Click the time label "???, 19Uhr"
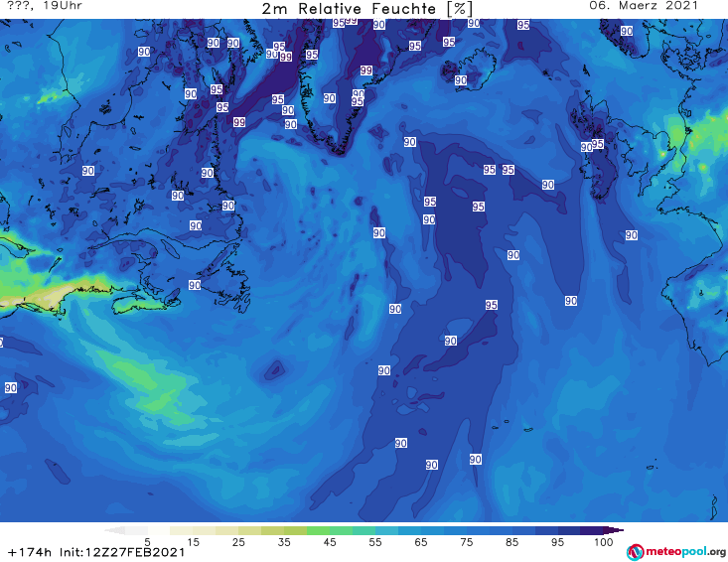Image resolution: width=728 pixels, height=562 pixels. pos(45,6)
